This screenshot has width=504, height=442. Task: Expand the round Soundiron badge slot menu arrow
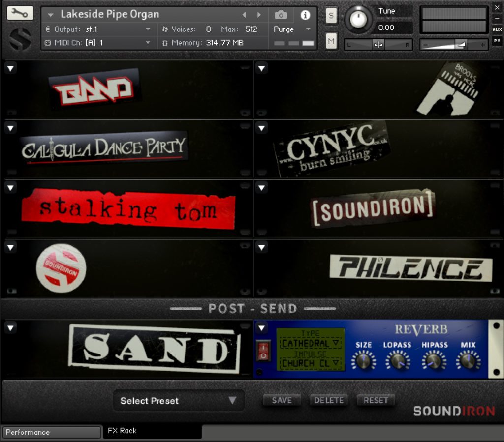(x=10, y=248)
